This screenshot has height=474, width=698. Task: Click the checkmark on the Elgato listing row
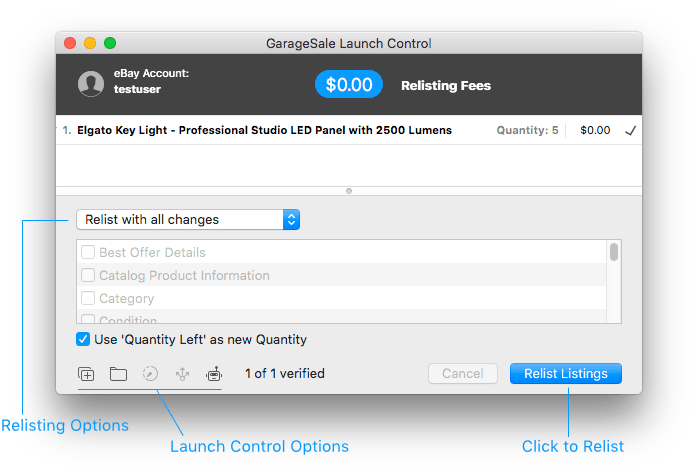(x=630, y=130)
